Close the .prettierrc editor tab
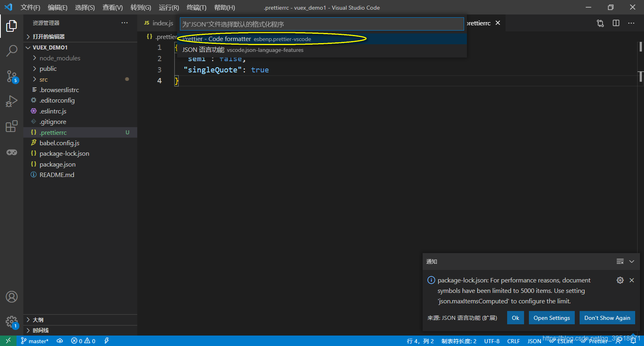 coord(498,23)
